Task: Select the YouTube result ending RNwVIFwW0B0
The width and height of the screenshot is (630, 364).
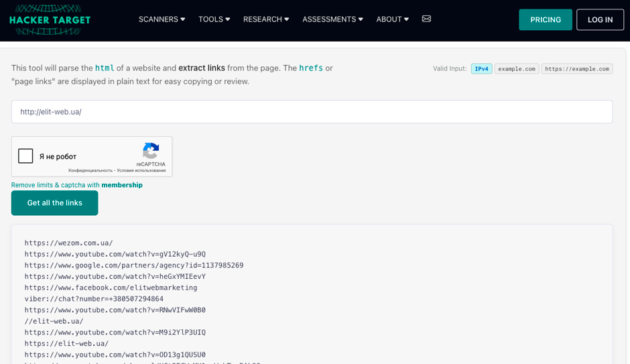Action: (115, 310)
